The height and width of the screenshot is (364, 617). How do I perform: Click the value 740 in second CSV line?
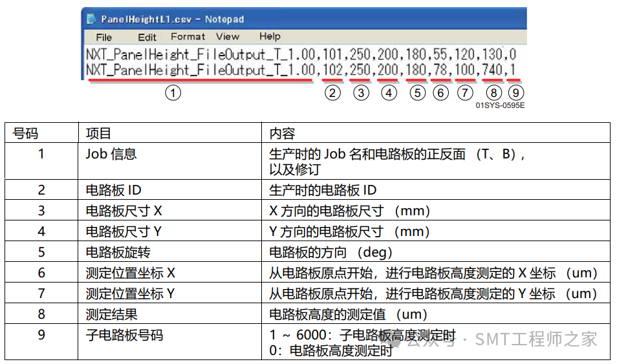(x=492, y=70)
